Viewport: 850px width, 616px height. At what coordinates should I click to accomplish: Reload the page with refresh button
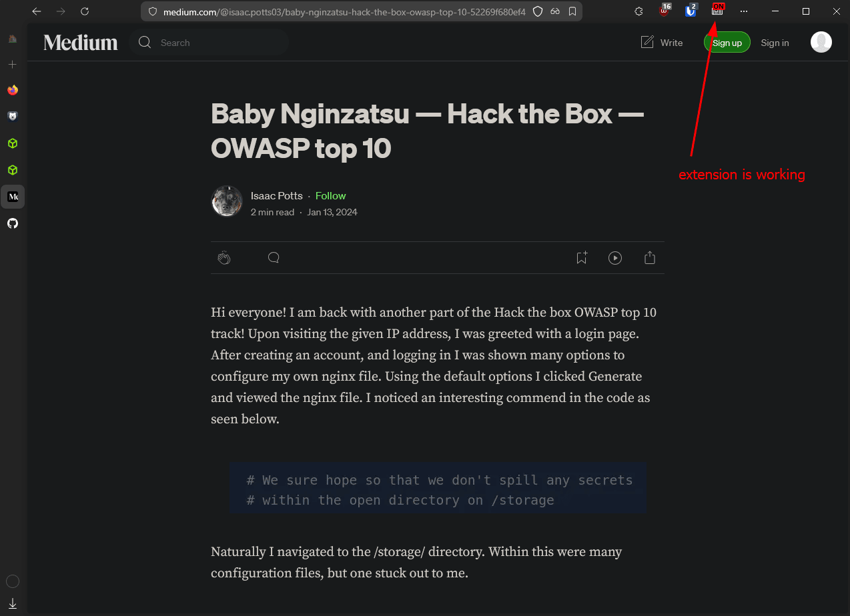point(85,11)
